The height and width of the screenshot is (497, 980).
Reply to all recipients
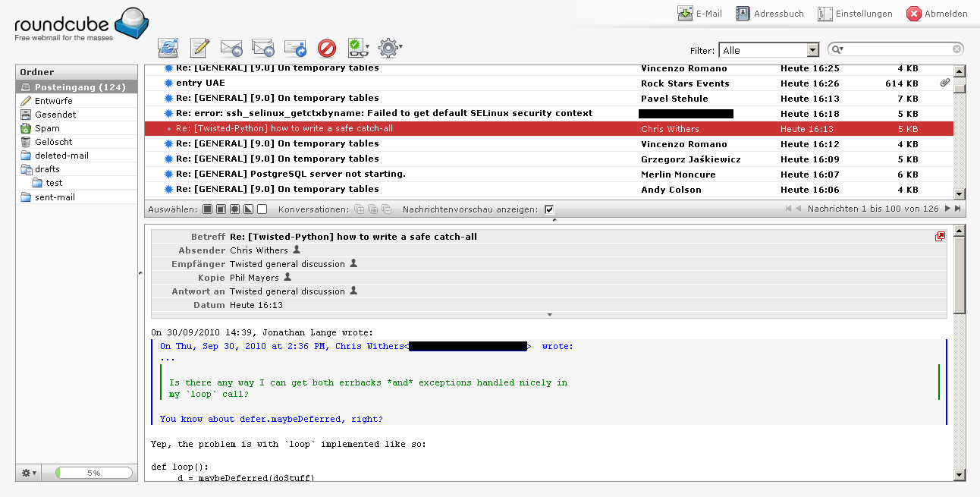click(x=263, y=48)
